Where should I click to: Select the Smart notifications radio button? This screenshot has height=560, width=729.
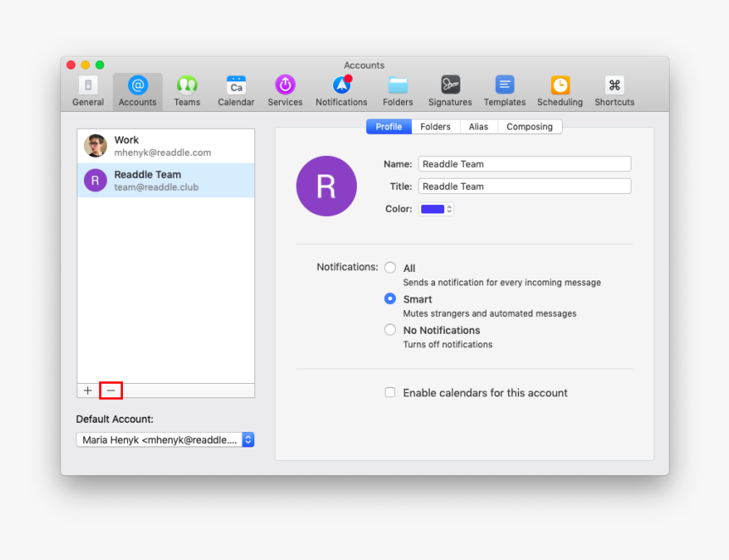390,299
